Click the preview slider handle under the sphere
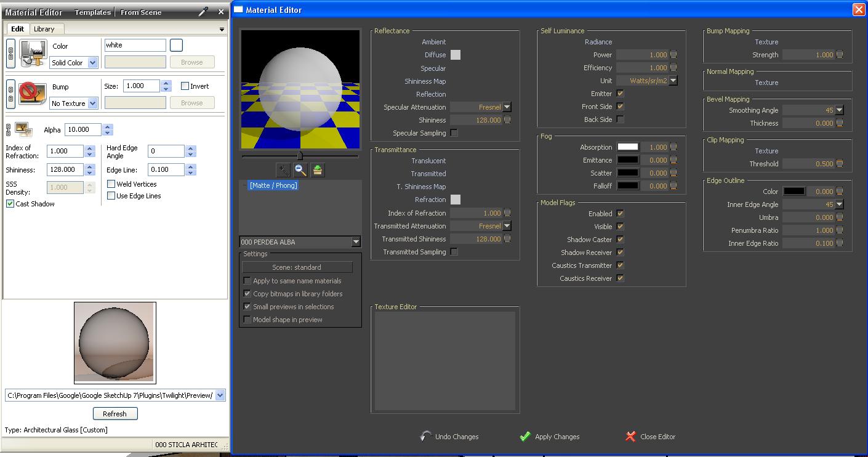The image size is (868, 457). point(300,156)
